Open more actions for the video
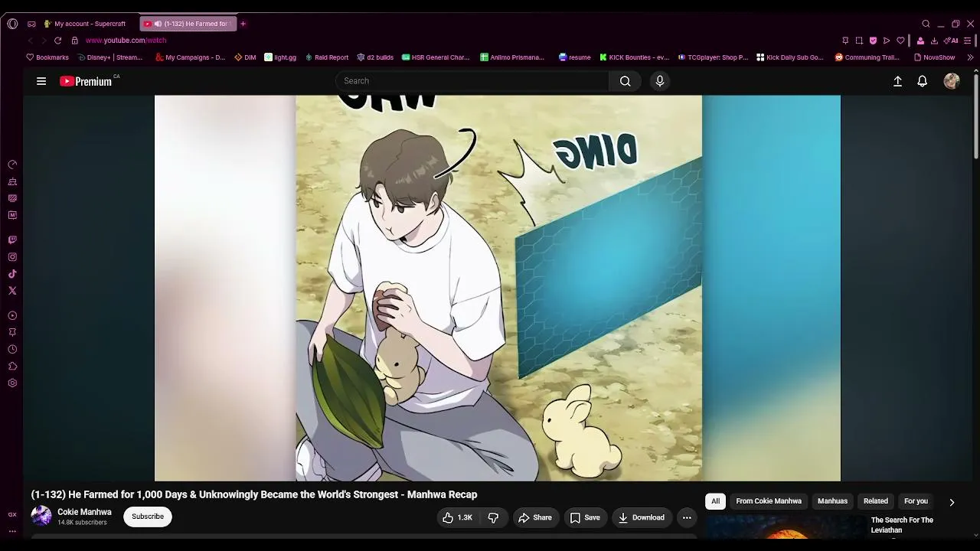The width and height of the screenshot is (980, 551). click(x=687, y=517)
